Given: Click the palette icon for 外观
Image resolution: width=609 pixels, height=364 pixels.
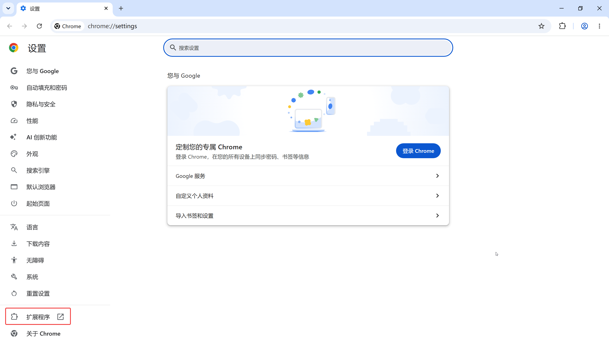Looking at the screenshot, I should click(14, 154).
